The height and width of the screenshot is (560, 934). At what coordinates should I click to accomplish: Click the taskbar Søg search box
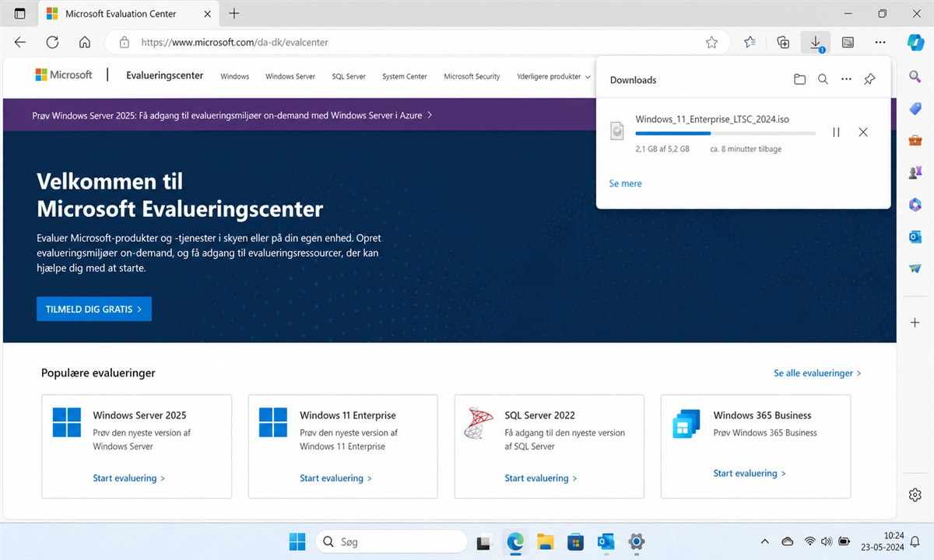coord(392,541)
